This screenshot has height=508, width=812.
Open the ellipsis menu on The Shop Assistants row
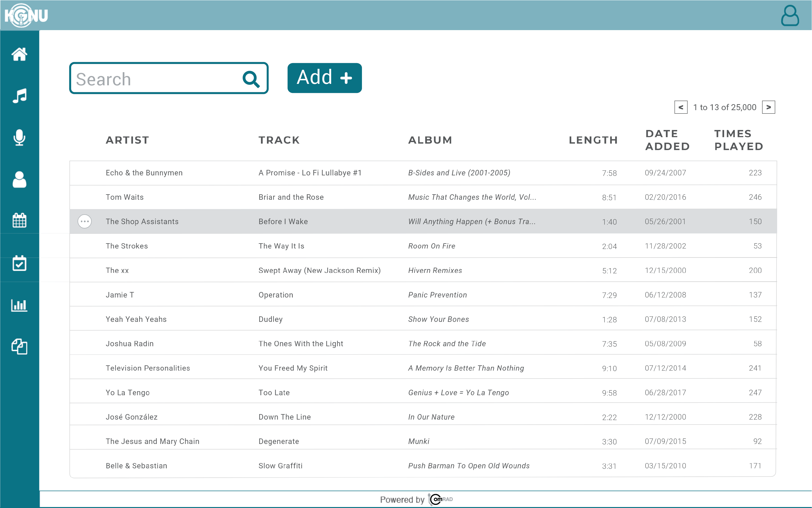click(x=85, y=222)
